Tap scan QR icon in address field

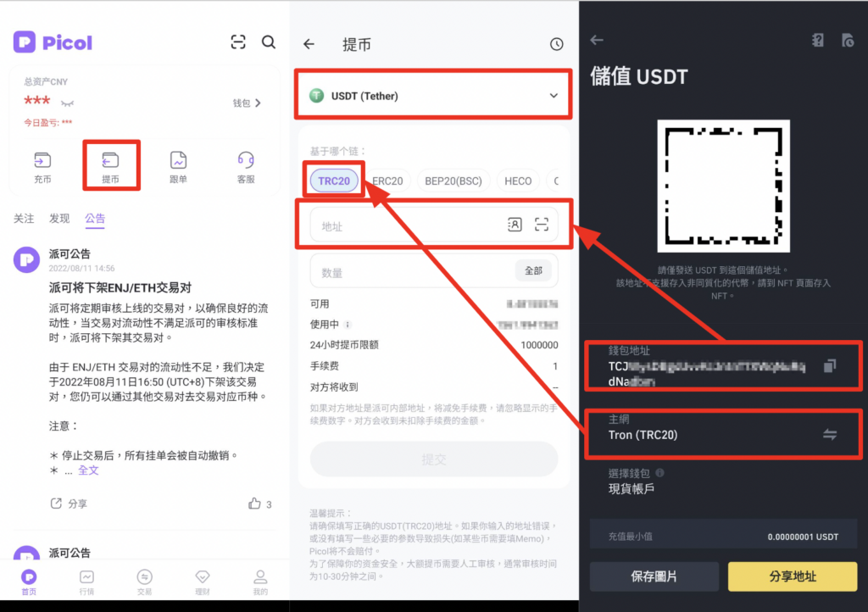pos(542,224)
